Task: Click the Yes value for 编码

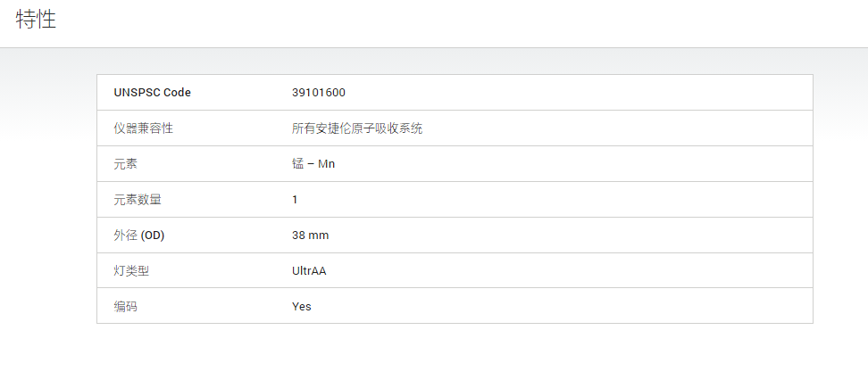Action: (x=302, y=306)
